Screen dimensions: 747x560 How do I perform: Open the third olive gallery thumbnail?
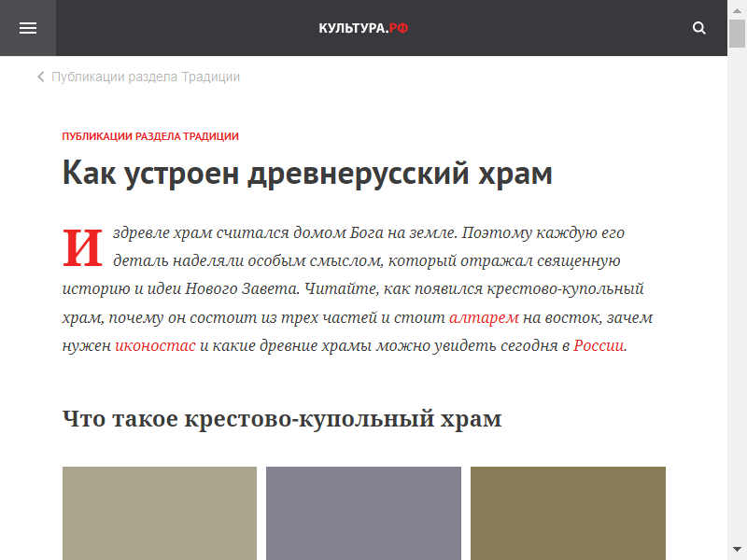pyautogui.click(x=568, y=513)
